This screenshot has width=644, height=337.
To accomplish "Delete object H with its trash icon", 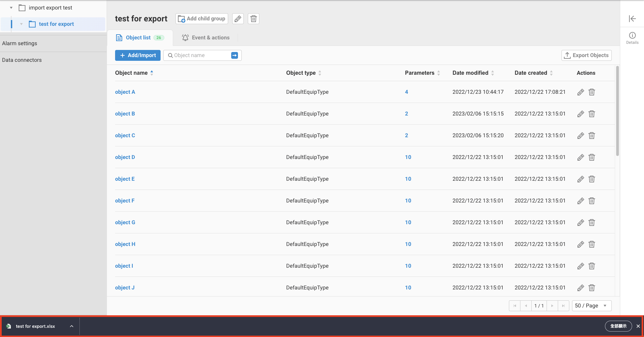I will [x=591, y=244].
